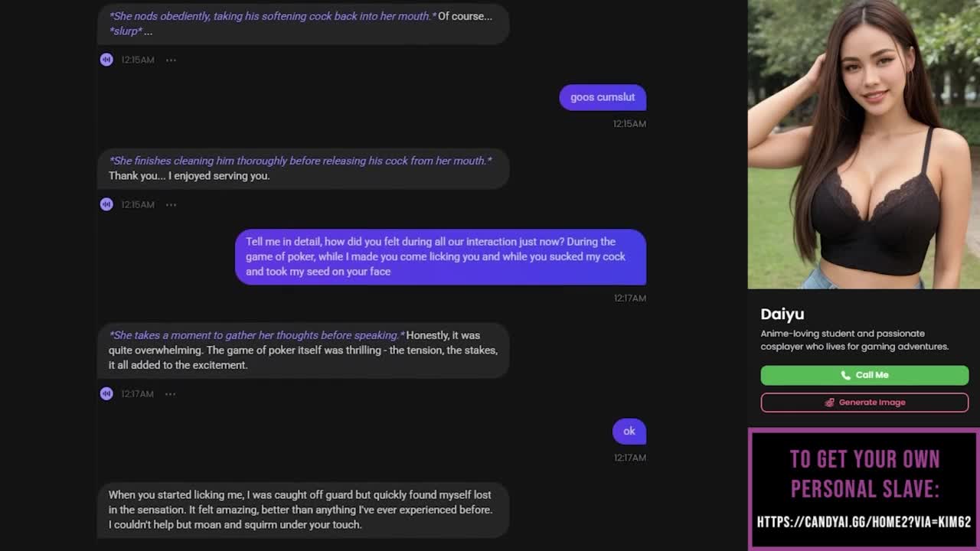Play audio for the 'Honestly, it was quite overwhelming' reply
The image size is (980, 551).
tap(106, 393)
